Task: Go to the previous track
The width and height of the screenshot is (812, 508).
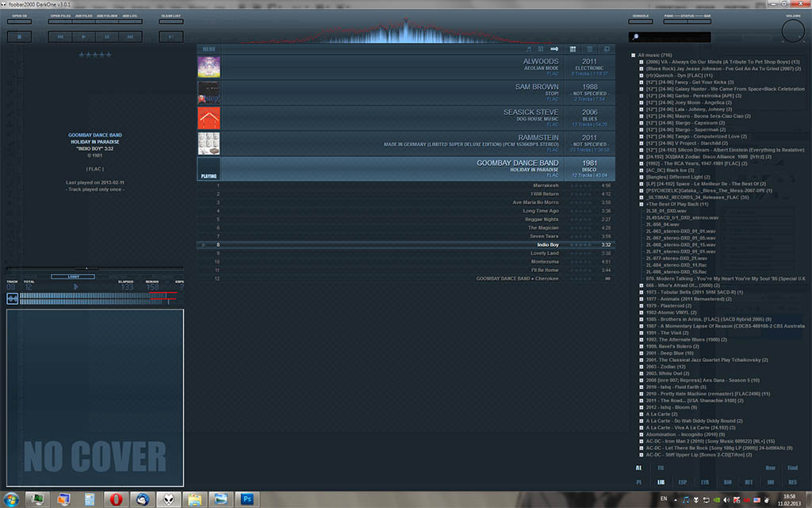Action: click(x=61, y=37)
